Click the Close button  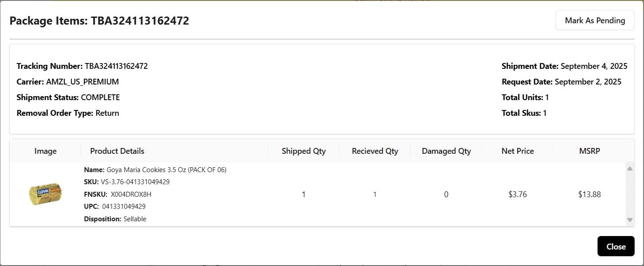pyautogui.click(x=616, y=246)
